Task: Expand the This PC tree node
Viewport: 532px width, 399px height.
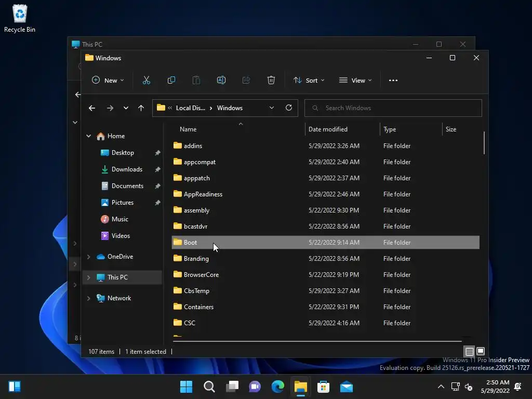Action: [88, 277]
